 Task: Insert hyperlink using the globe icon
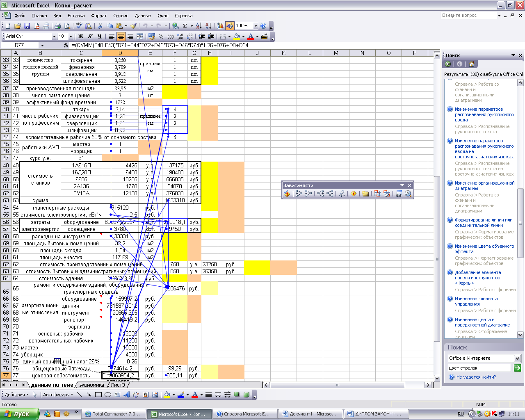176,26
